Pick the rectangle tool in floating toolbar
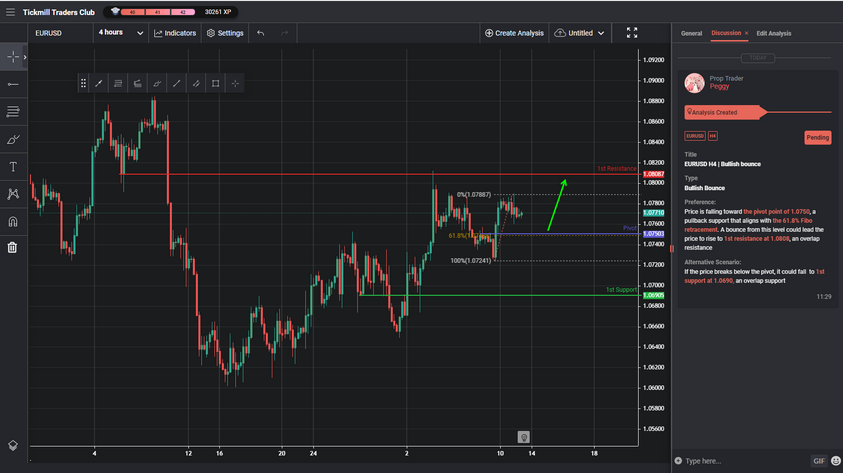 click(216, 83)
